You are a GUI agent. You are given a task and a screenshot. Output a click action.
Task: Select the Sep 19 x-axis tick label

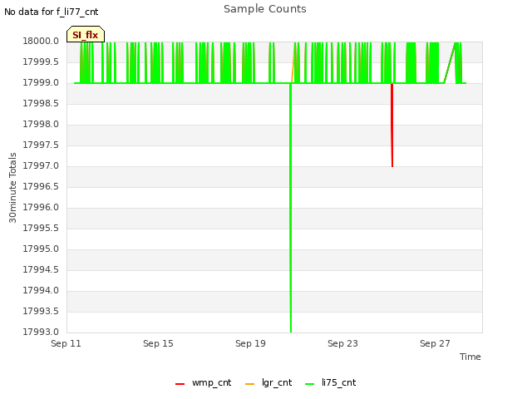point(250,343)
